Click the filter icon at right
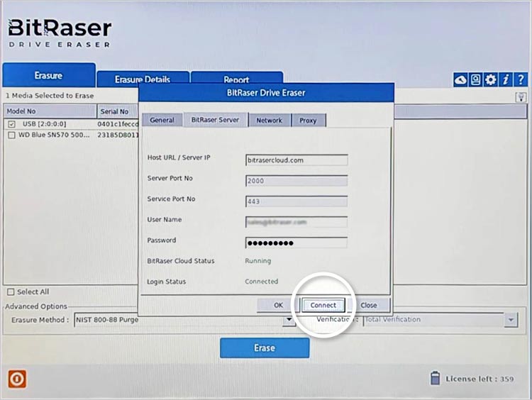Image resolution: width=532 pixels, height=400 pixels. [521, 97]
